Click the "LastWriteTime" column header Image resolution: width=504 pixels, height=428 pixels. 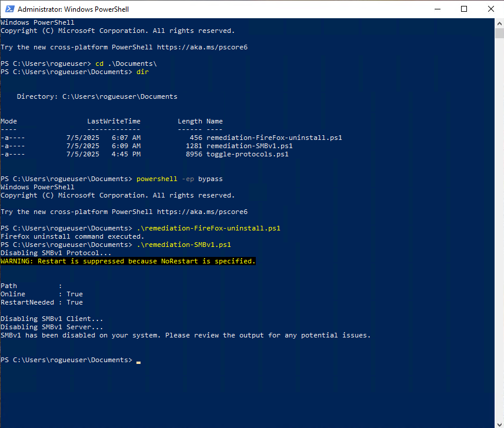click(x=114, y=121)
